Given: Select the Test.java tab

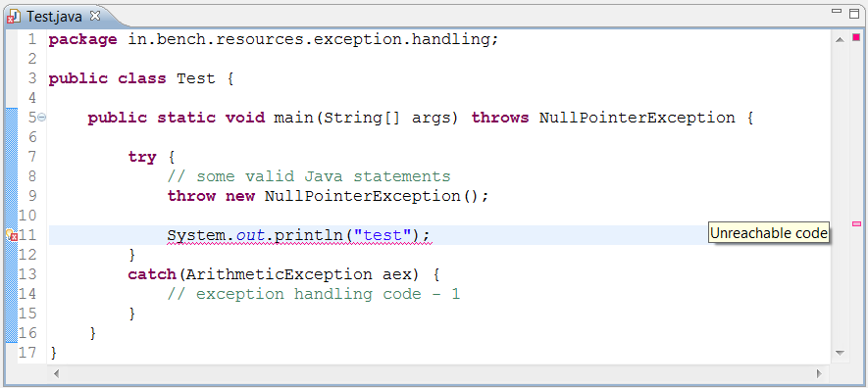Looking at the screenshot, I should pos(54,17).
